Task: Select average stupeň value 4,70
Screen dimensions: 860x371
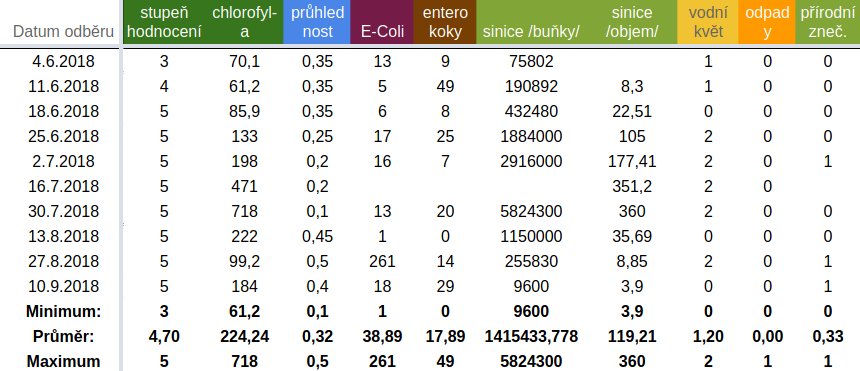Action: pos(164,336)
